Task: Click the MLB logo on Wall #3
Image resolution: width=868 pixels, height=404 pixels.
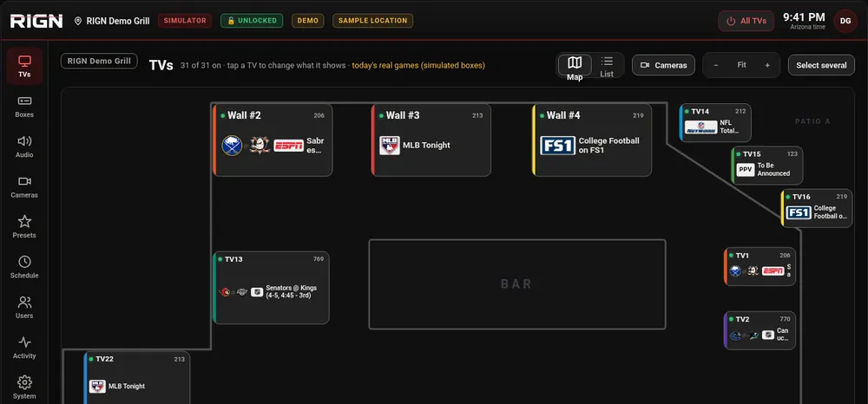Action: [389, 146]
